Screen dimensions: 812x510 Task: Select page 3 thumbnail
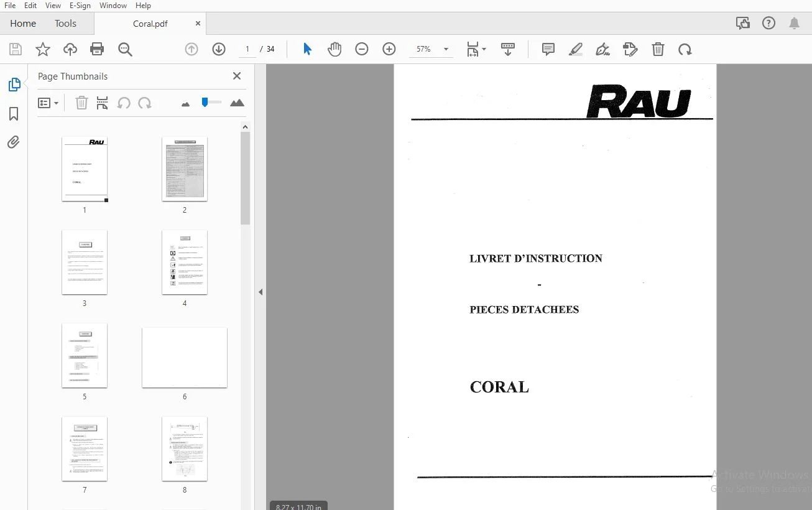coord(85,262)
